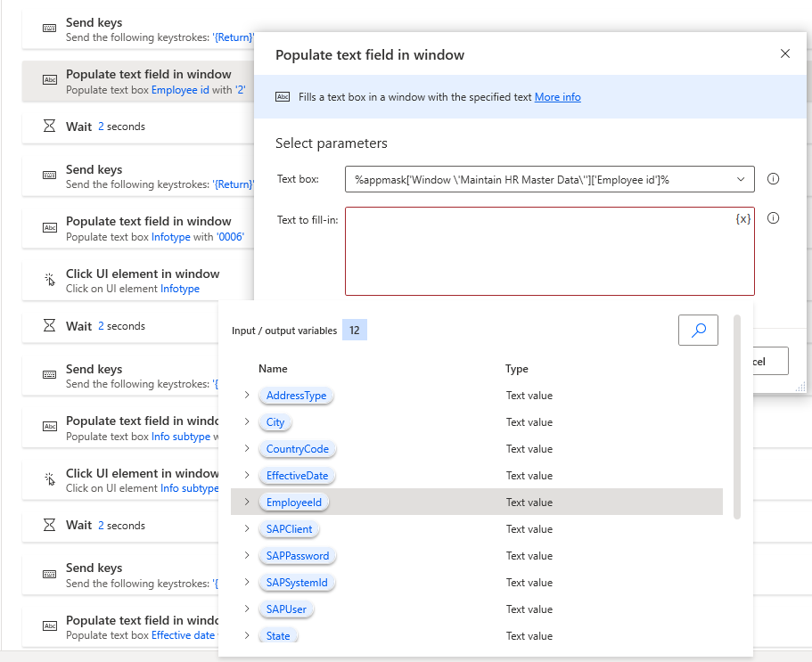Viewport: 812px width, 662px height.
Task: Click the Infotype link in Populate text box action
Action: 171,236
